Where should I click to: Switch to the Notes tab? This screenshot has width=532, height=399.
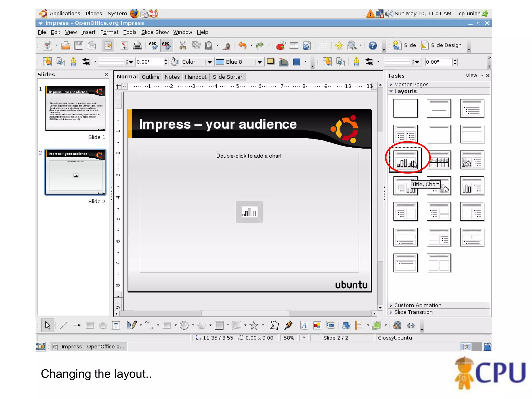tap(172, 77)
